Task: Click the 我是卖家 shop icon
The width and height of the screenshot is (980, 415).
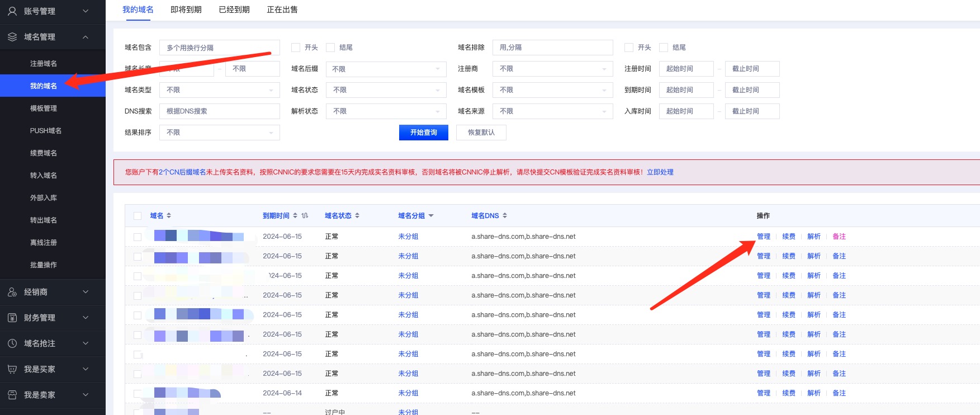Action: click(12, 395)
